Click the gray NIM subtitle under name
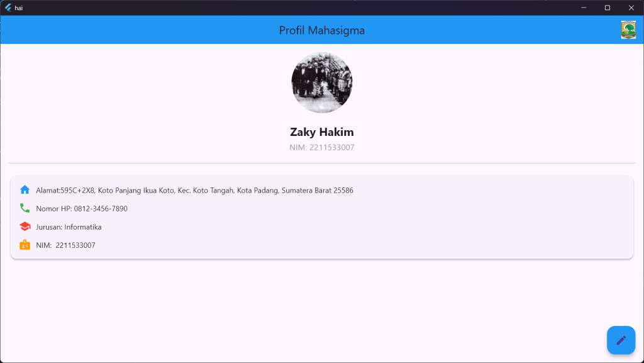Image resolution: width=644 pixels, height=363 pixels. click(322, 148)
